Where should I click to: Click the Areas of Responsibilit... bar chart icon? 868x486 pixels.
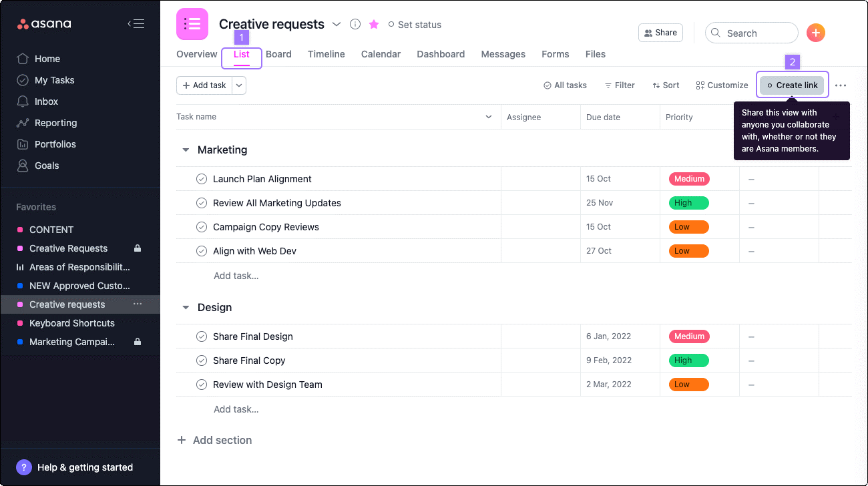point(20,267)
